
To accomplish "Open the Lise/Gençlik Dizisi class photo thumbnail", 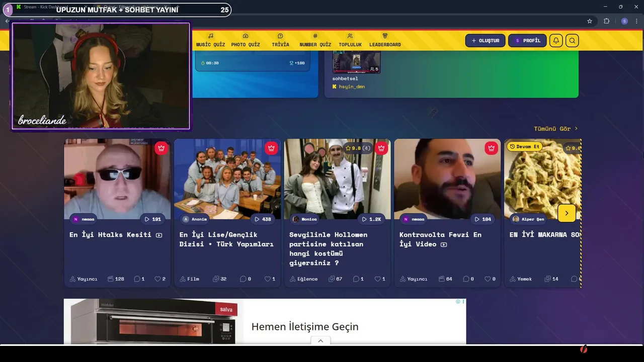I will pyautogui.click(x=227, y=179).
